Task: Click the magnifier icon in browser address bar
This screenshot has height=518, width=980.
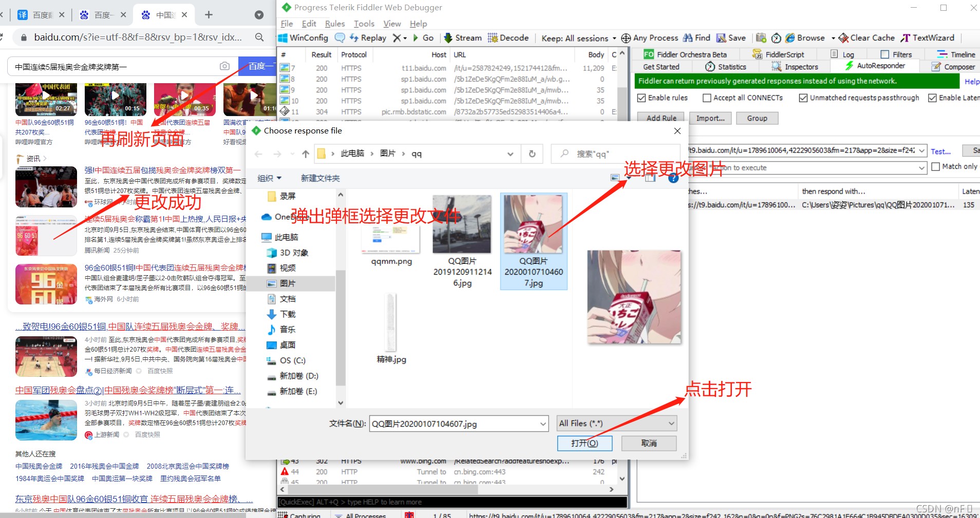Action: click(259, 37)
